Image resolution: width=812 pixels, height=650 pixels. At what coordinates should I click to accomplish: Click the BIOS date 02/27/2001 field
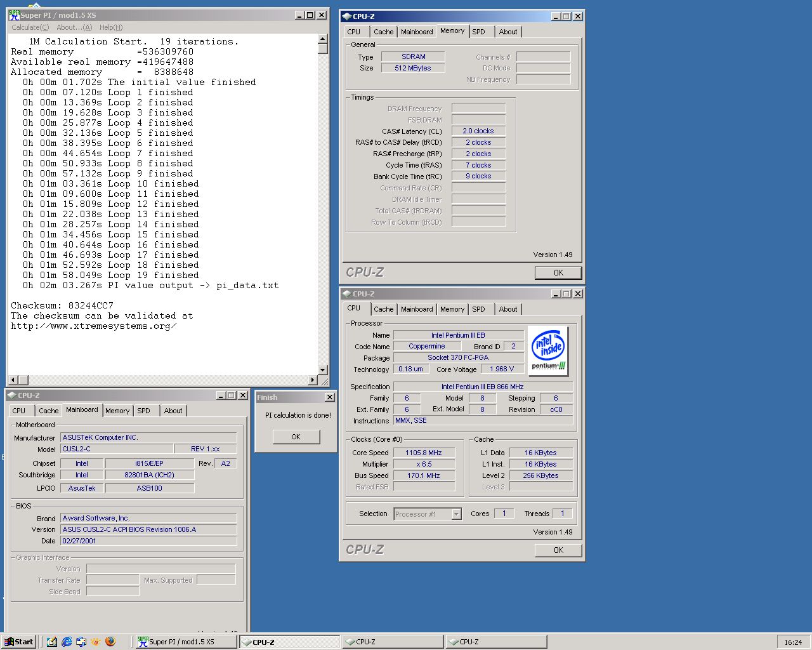point(148,541)
